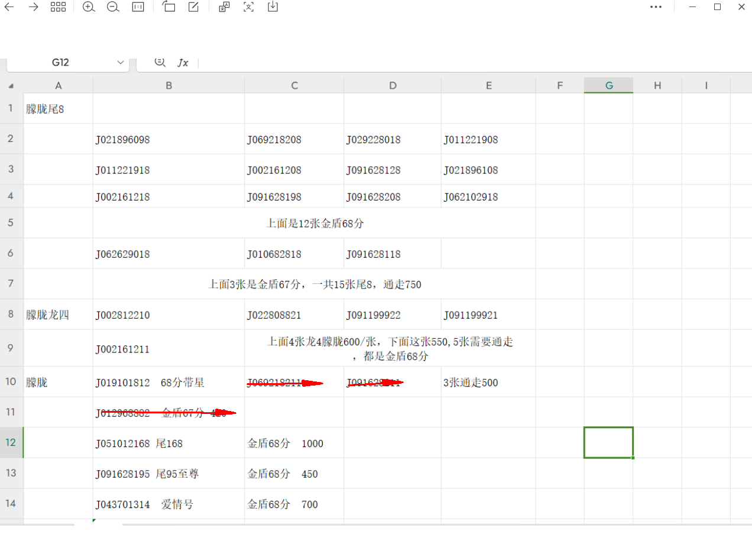Rotate the image
752x560 pixels.
click(x=169, y=7)
